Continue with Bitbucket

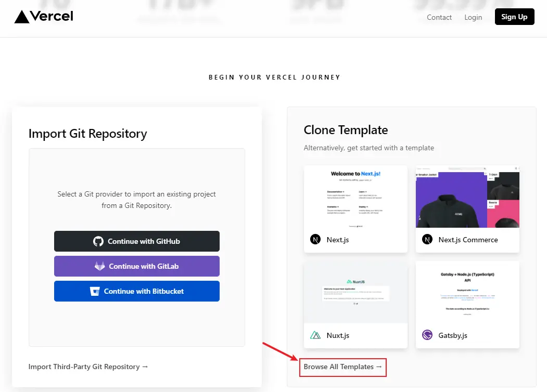pyautogui.click(x=137, y=291)
